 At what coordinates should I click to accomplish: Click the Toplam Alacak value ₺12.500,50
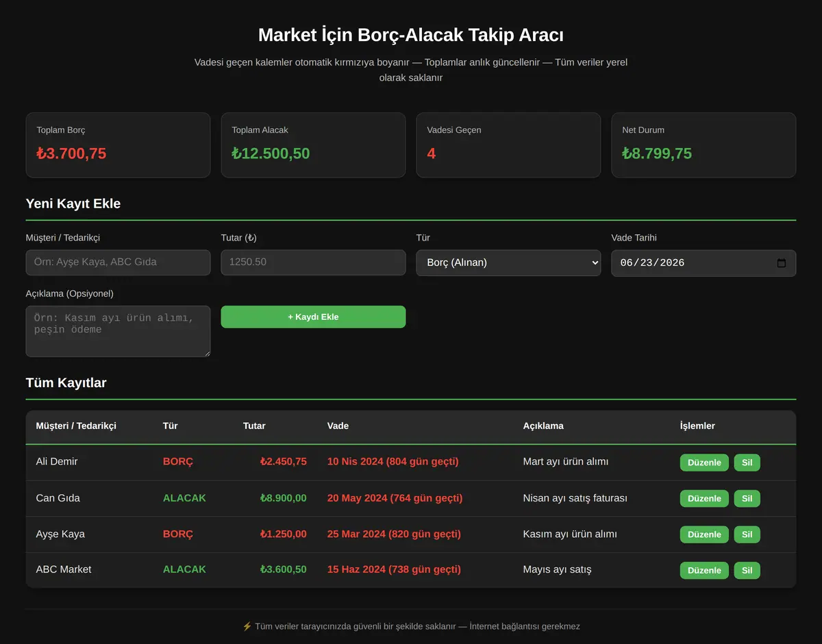click(x=271, y=153)
